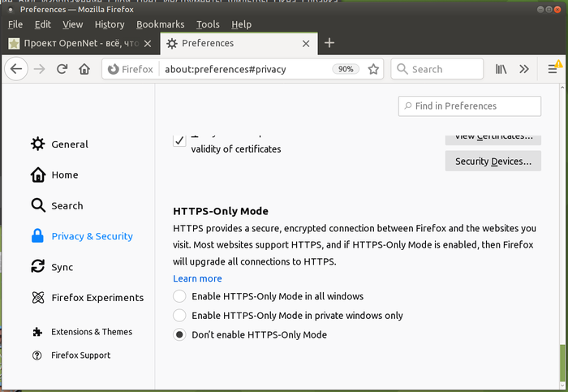Bookmark this page with the star icon
The image size is (568, 392).
coord(373,70)
